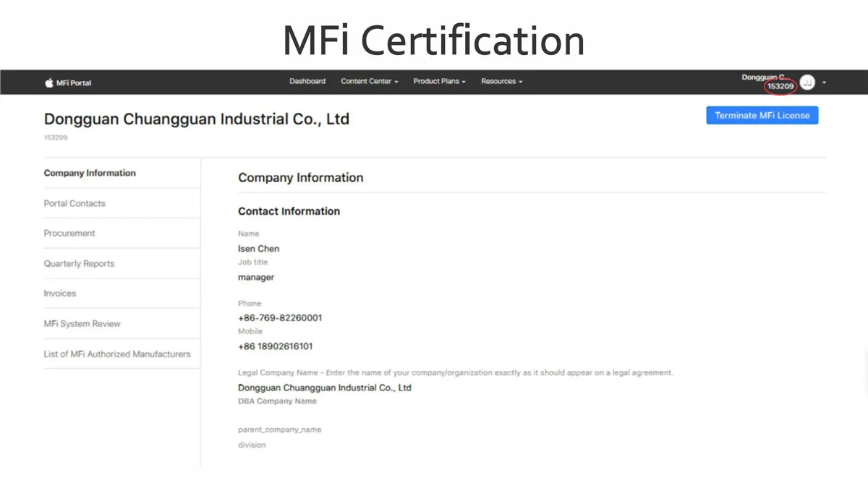
Task: Open MFi System Review in the sidebar
Action: [82, 323]
